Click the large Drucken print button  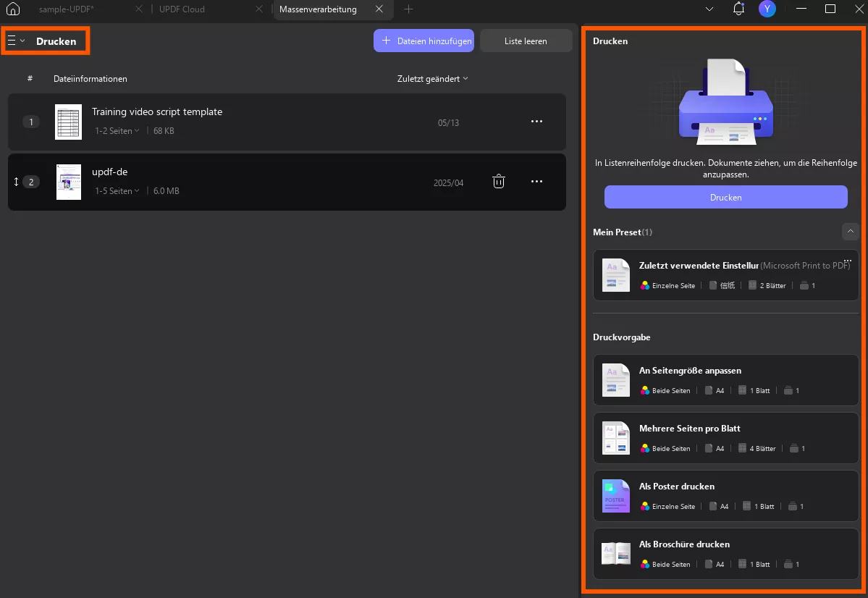[x=725, y=197]
